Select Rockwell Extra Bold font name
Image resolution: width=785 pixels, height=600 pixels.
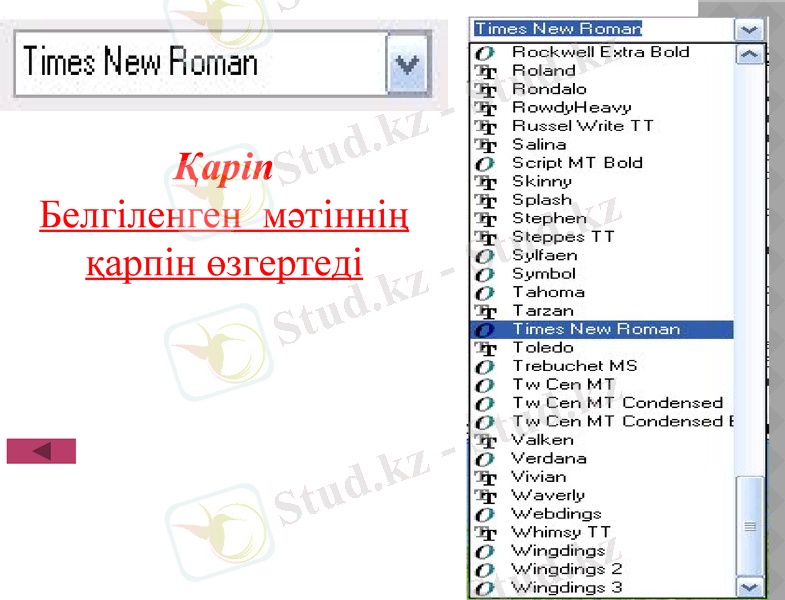pos(601,52)
